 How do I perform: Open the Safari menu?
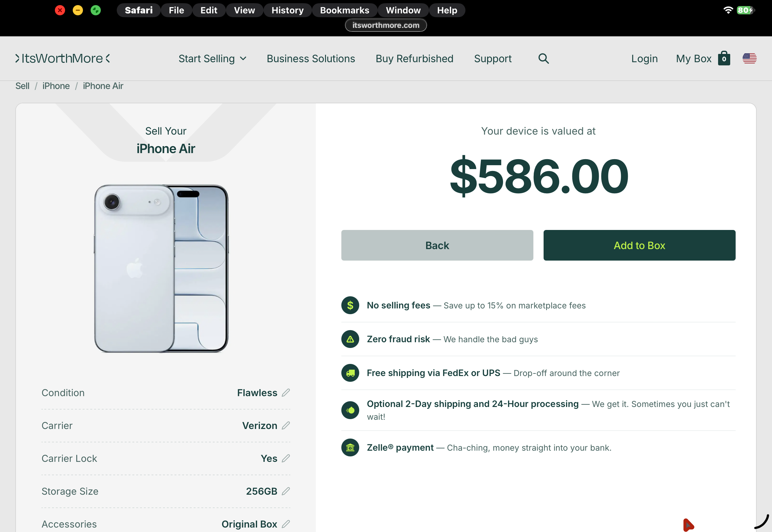139,10
